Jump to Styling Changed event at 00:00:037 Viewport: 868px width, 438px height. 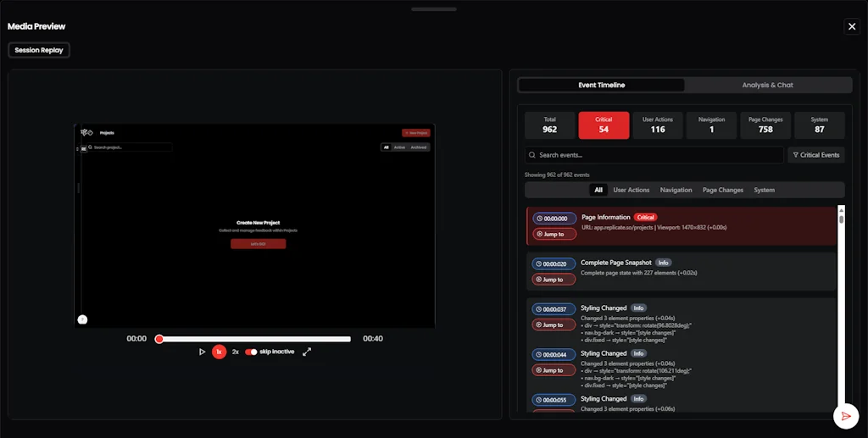(x=554, y=324)
